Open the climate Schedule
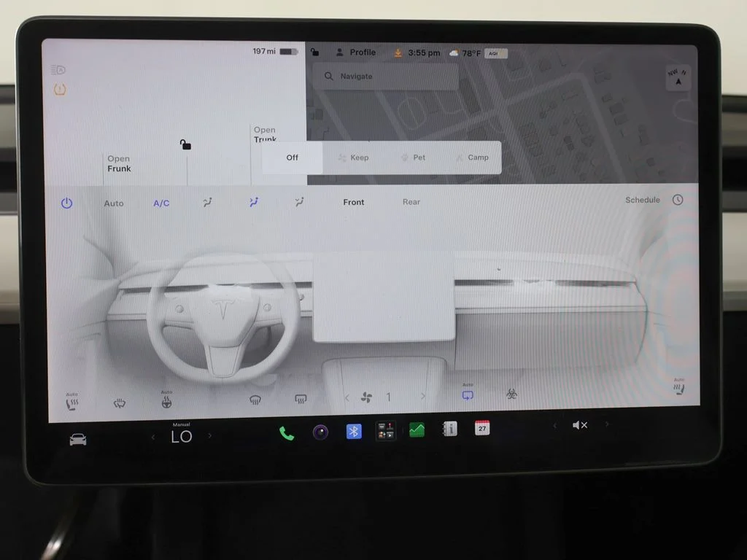Image resolution: width=747 pixels, height=560 pixels. click(642, 200)
